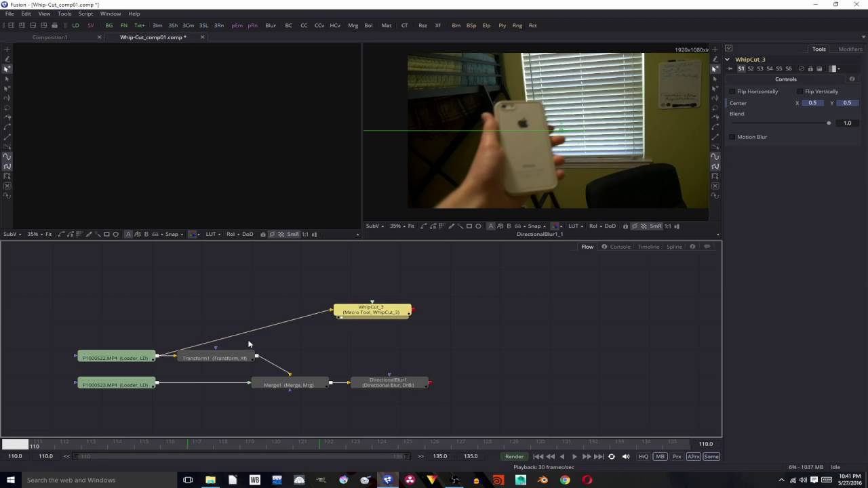The width and height of the screenshot is (868, 488).
Task: Open the File menu
Action: click(x=9, y=14)
